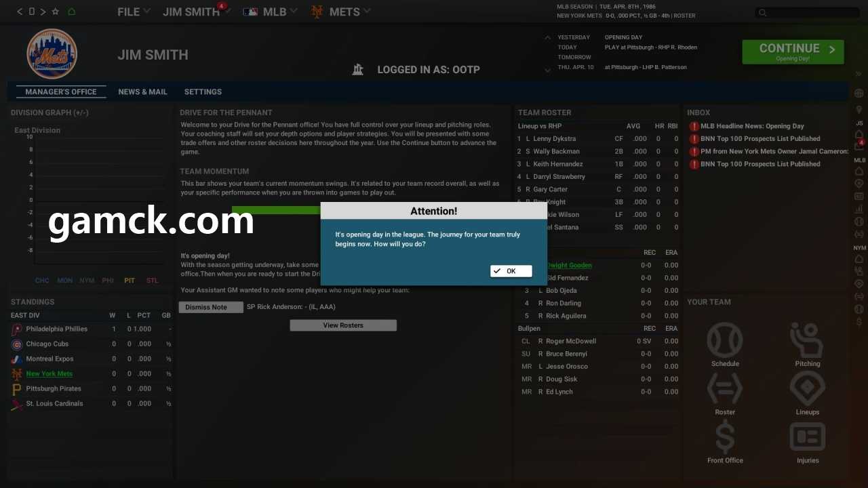This screenshot has width=868, height=488.
Task: Open Dwight Gooden player link
Action: (569, 266)
